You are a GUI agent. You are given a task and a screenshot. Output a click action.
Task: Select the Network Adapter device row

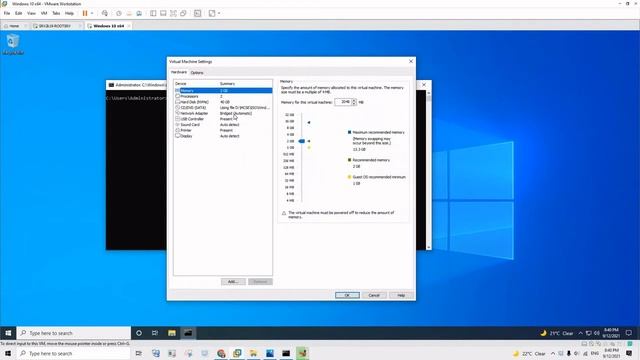pos(223,113)
